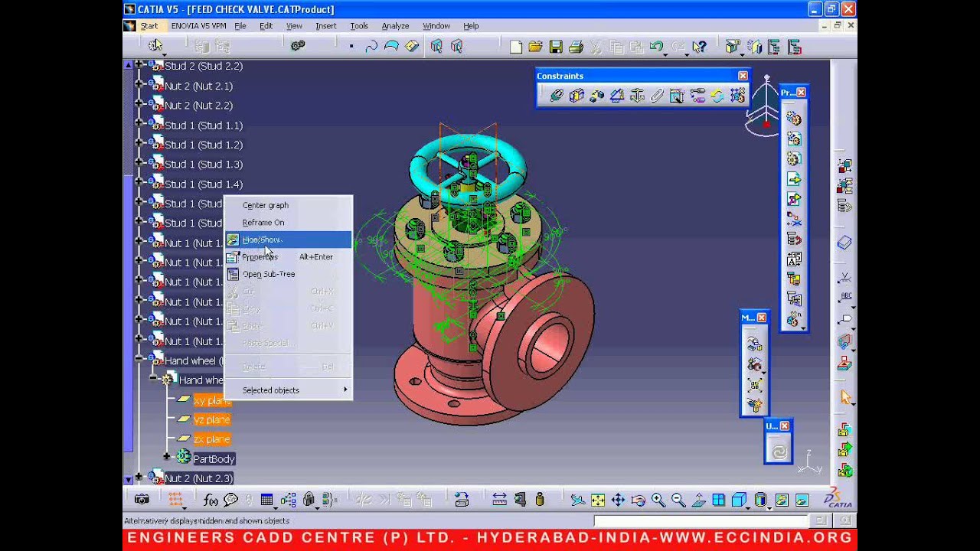Image resolution: width=980 pixels, height=551 pixels.
Task: Click the Coincidence Constraint icon in Constraints toolbar
Action: (557, 96)
